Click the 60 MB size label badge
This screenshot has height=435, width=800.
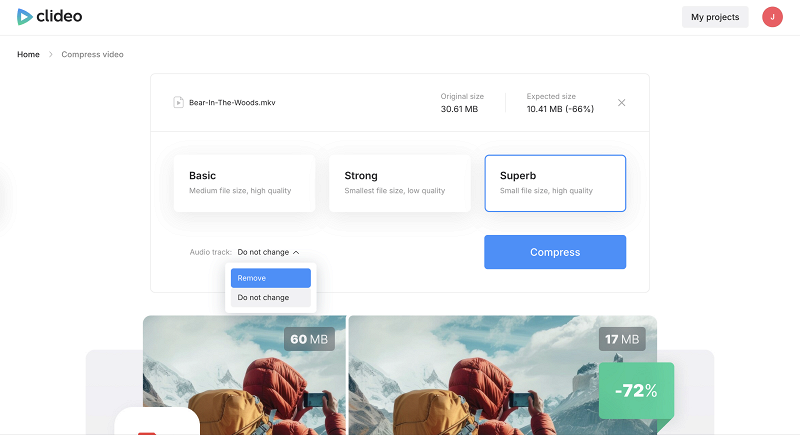coord(309,339)
